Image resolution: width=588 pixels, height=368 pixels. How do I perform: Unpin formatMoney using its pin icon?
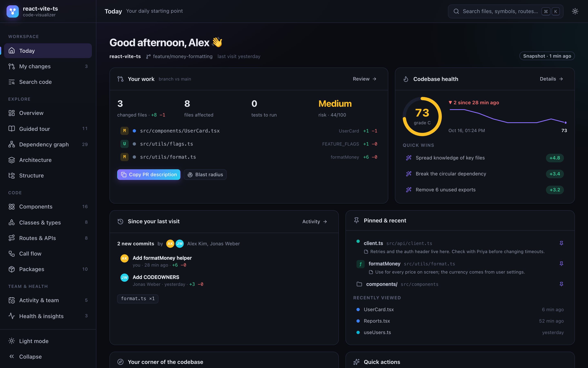click(561, 264)
